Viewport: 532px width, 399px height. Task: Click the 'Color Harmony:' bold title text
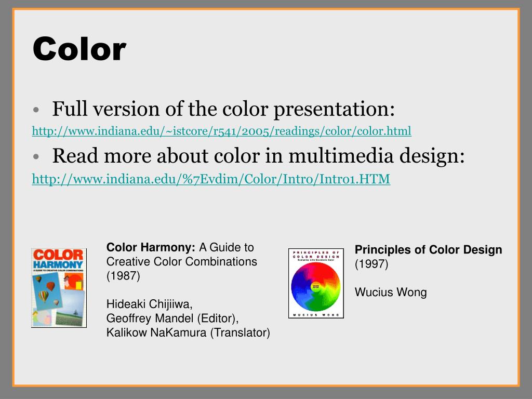click(151, 247)
